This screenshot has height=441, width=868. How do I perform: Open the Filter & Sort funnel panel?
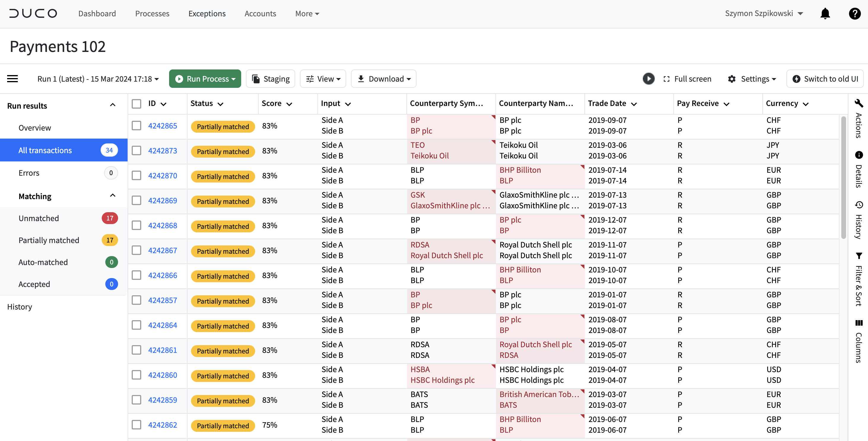(859, 256)
